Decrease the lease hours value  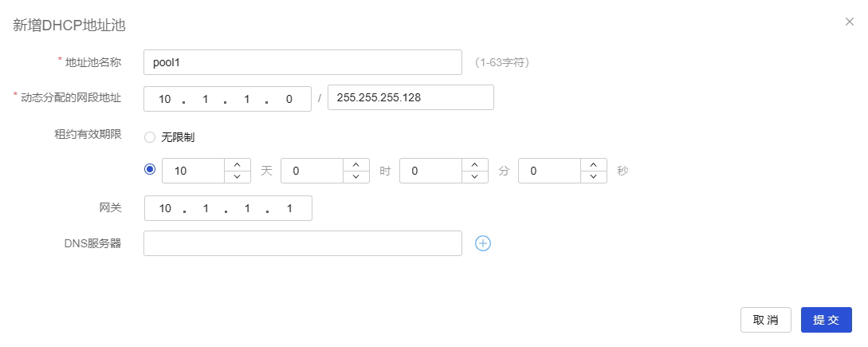pyautogui.click(x=356, y=176)
